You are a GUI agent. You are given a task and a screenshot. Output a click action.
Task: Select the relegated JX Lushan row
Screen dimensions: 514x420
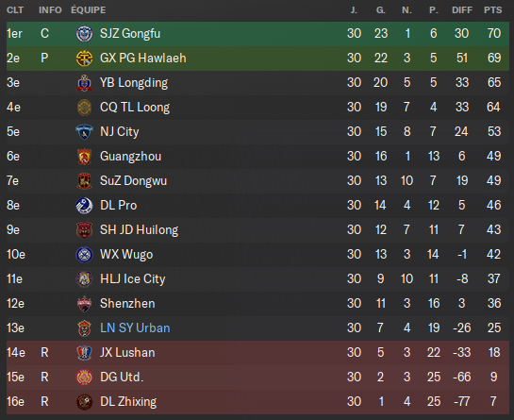coord(257,353)
